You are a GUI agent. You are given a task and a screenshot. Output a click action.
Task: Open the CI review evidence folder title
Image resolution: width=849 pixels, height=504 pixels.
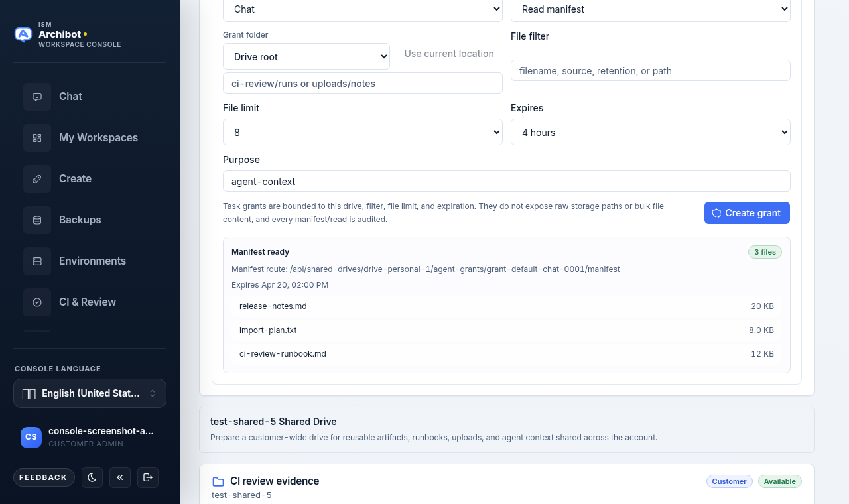tap(275, 481)
